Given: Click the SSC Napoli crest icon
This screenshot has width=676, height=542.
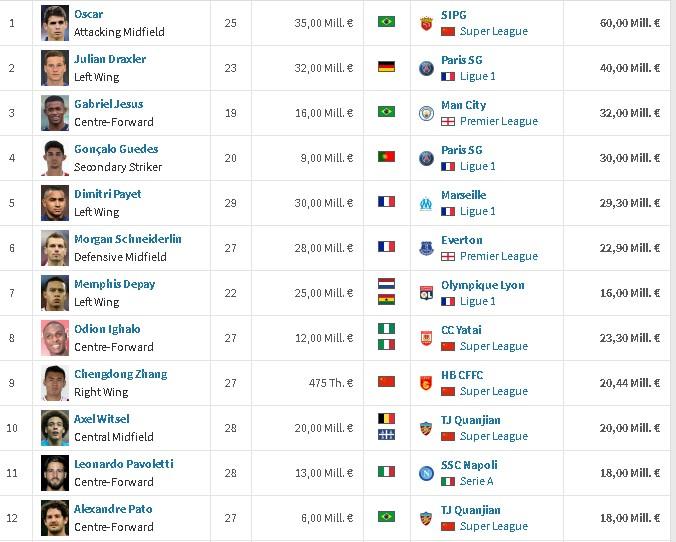Looking at the screenshot, I should (426, 473).
